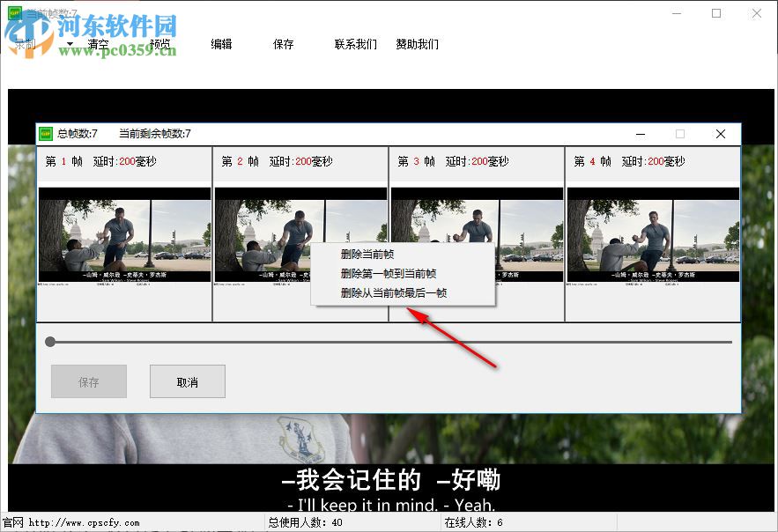778x532 pixels.
Task: Click the 保存 (Save) toolbar icon
Action: (282, 44)
